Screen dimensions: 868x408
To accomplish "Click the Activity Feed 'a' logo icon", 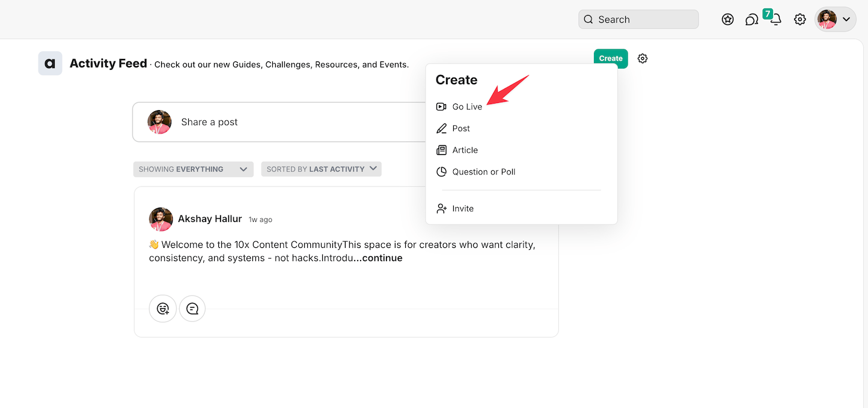I will click(50, 63).
